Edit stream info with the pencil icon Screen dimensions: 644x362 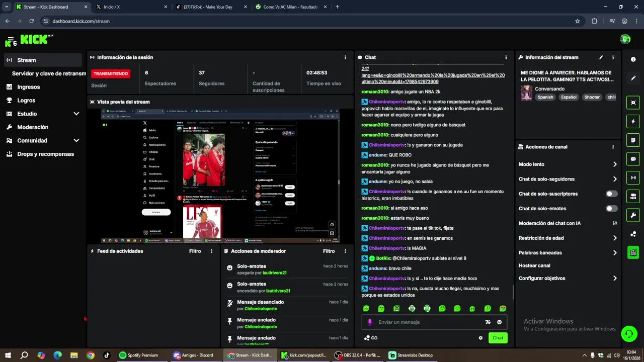pos(601,57)
